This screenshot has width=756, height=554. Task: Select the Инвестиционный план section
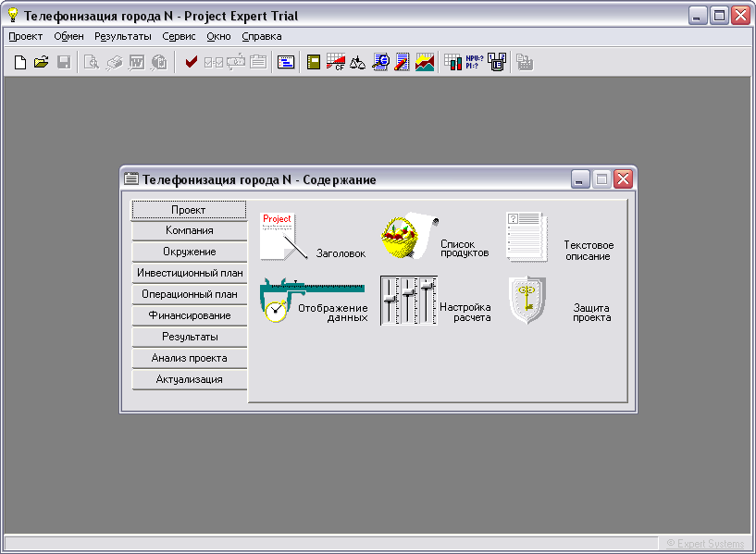189,273
